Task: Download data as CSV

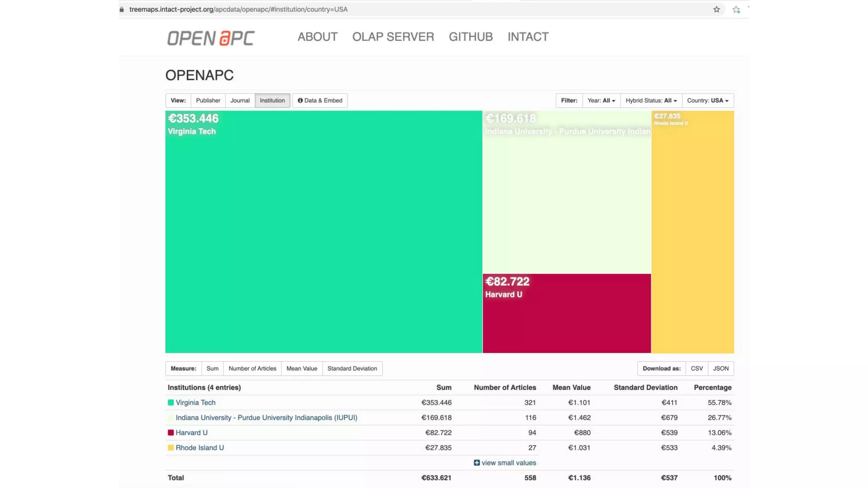Action: tap(696, 369)
